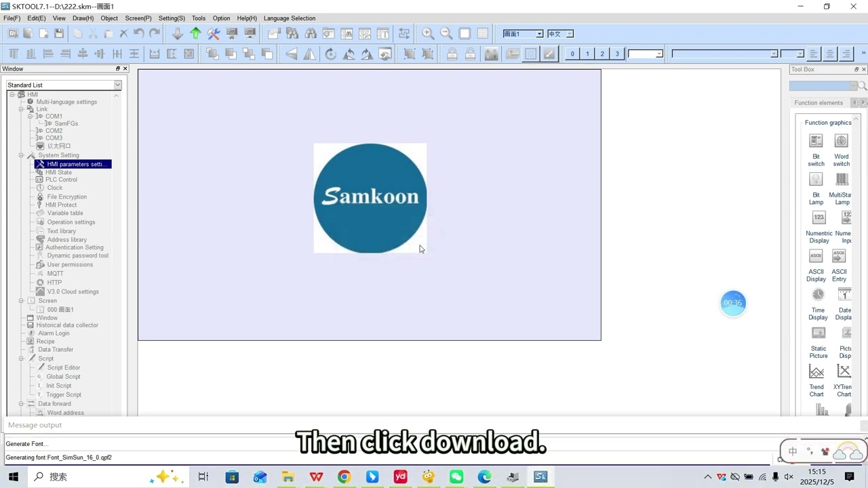This screenshot has width=868, height=488.
Task: Open the File(F) menu
Action: click(x=12, y=18)
